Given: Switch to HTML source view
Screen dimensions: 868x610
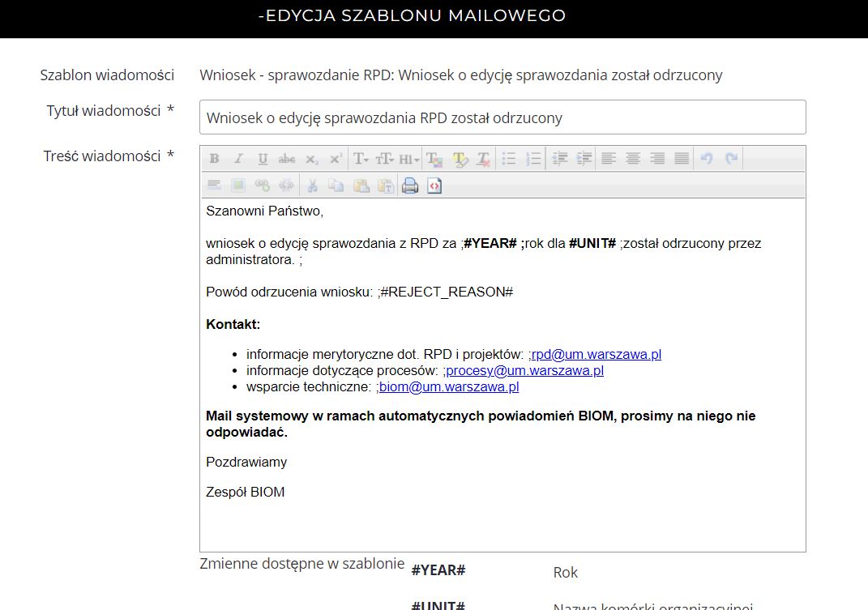Looking at the screenshot, I should click(x=434, y=186).
